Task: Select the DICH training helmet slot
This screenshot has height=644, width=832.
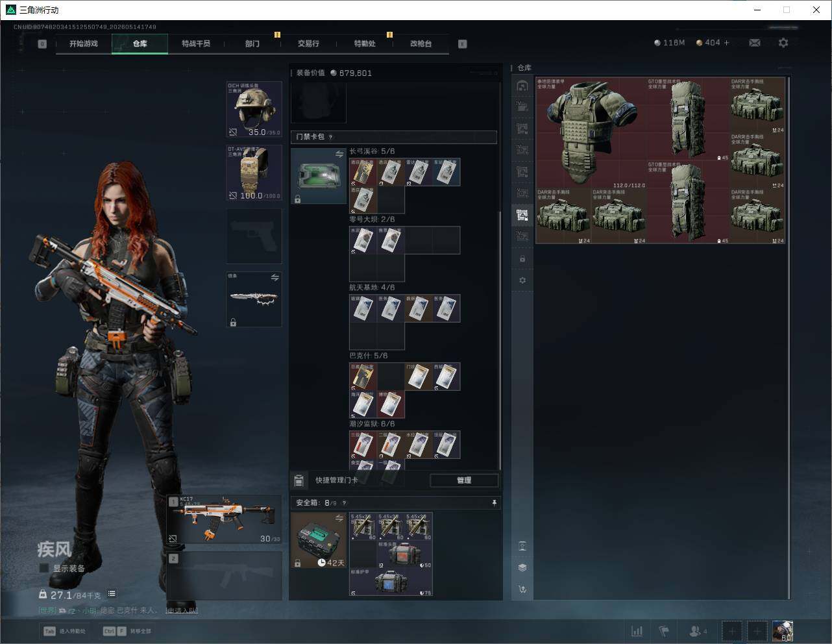Action: coord(254,109)
